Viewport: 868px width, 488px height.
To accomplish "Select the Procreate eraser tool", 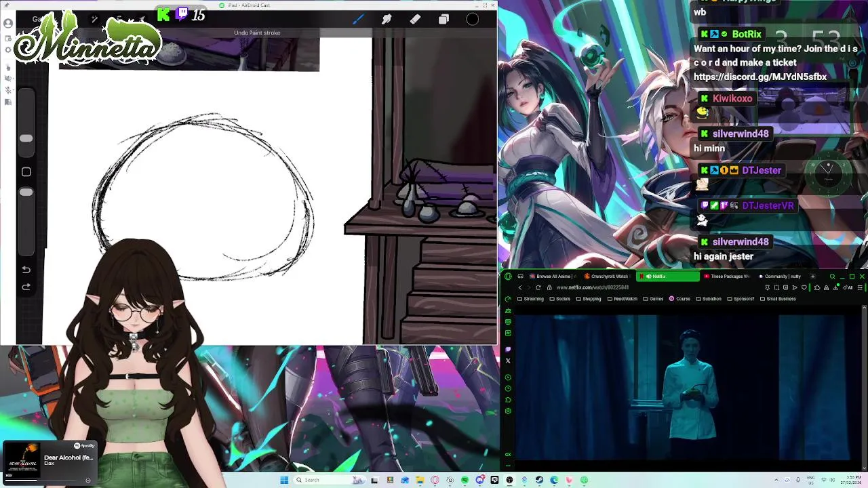I will click(x=415, y=19).
